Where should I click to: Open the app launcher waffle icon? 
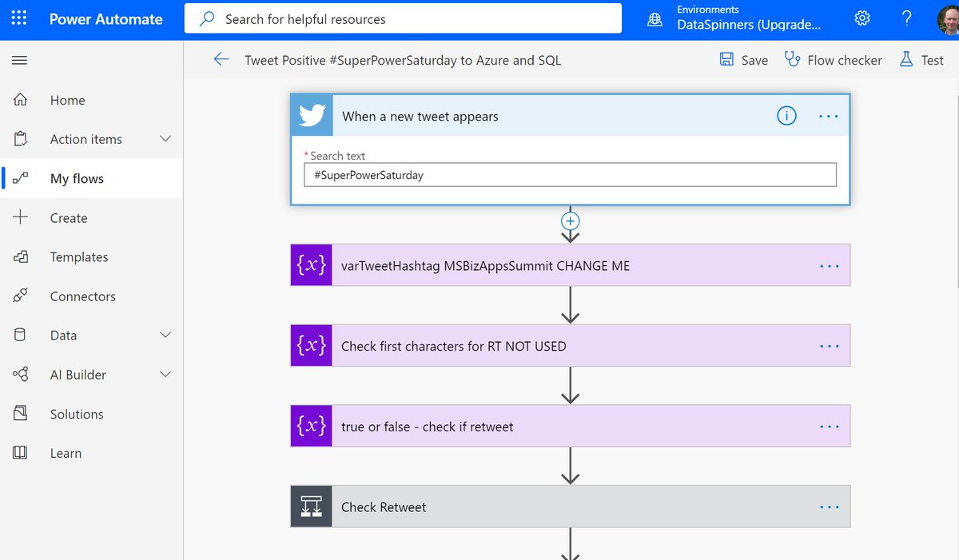pos(19,18)
